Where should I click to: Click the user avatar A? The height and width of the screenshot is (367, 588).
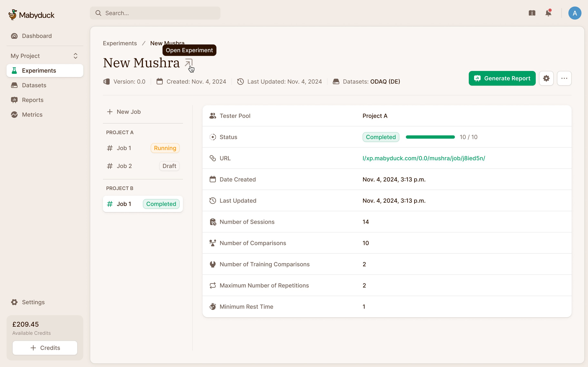coord(575,13)
